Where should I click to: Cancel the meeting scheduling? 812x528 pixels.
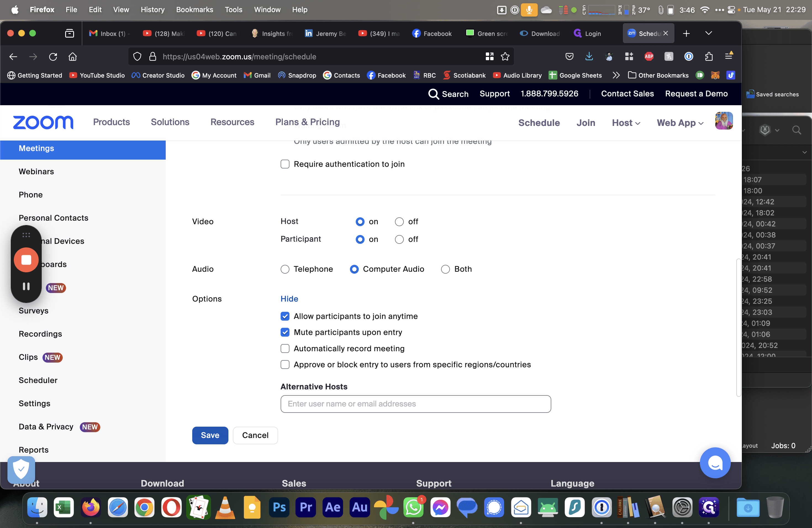[x=255, y=435]
